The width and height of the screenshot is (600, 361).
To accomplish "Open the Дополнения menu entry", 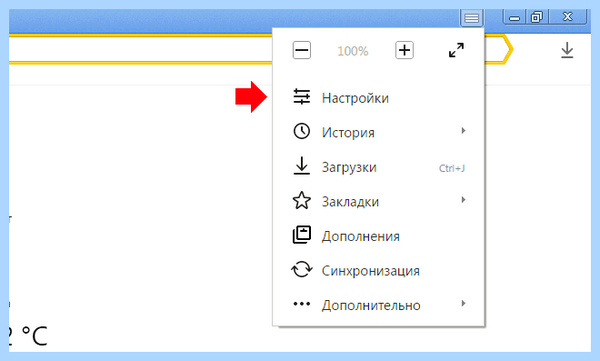I will pos(378,236).
